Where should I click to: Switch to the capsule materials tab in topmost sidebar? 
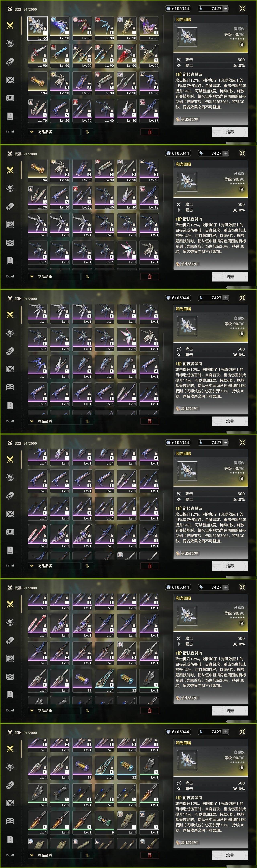tap(10, 62)
